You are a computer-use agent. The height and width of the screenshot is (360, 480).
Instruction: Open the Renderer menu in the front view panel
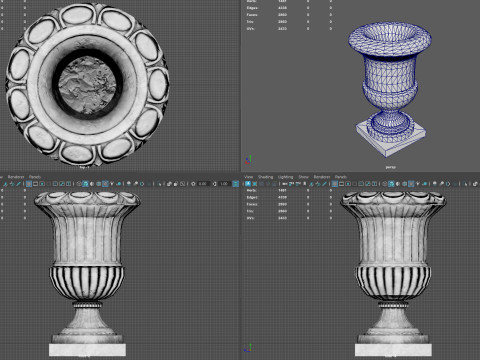[x=16, y=177]
